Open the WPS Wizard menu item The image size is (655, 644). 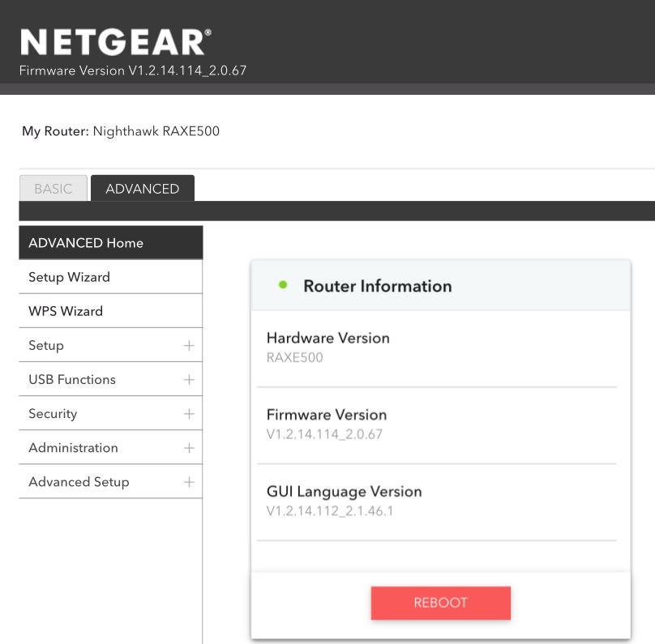111,311
